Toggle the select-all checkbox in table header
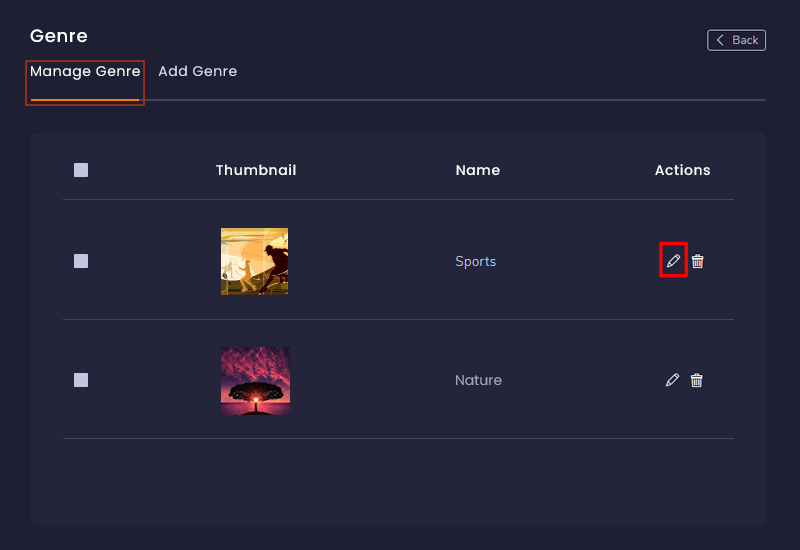Image resolution: width=800 pixels, height=550 pixels. point(81,170)
